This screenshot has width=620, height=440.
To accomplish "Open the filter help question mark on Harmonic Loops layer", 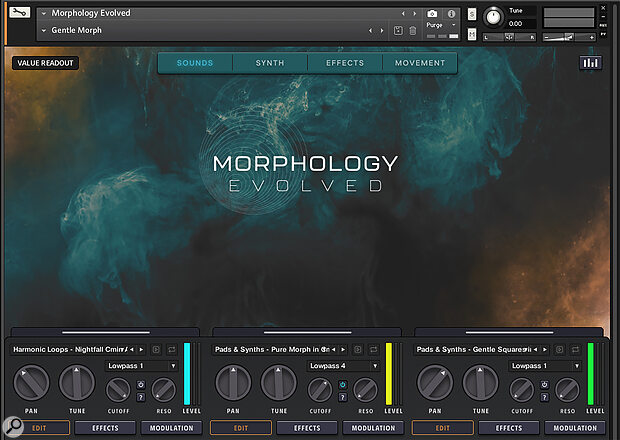I will click(141, 397).
